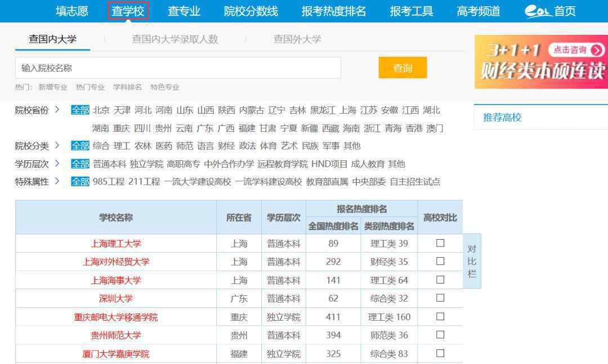Image resolution: width=608 pixels, height=364 pixels.
Task: Open the 高考频道 menu item
Action: click(479, 11)
